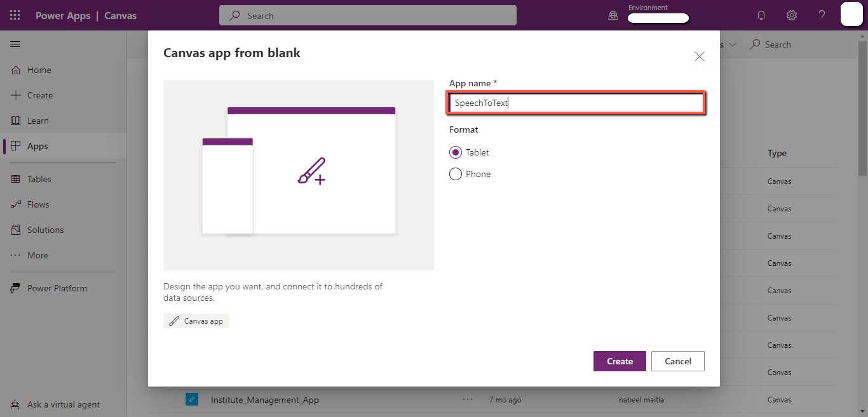Open the settings gear icon

click(792, 15)
